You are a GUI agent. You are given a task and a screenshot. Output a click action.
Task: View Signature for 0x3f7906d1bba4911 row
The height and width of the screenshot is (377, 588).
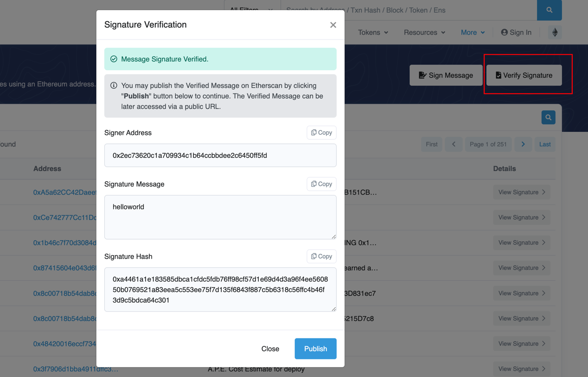522,369
